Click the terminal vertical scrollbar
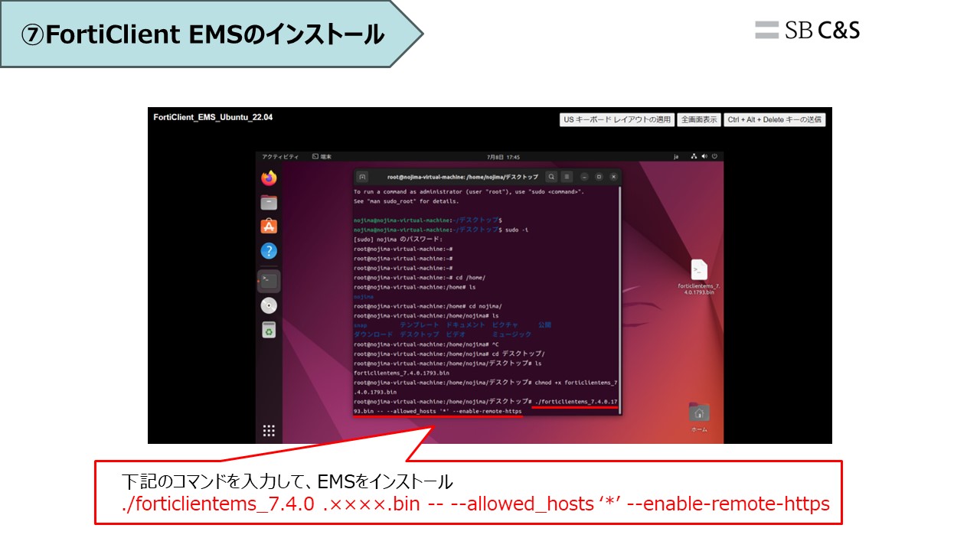 tap(620, 298)
